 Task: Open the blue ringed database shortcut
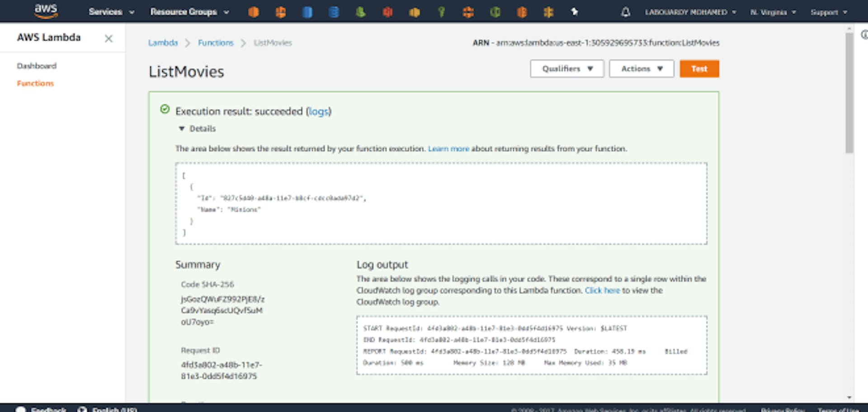tap(334, 12)
